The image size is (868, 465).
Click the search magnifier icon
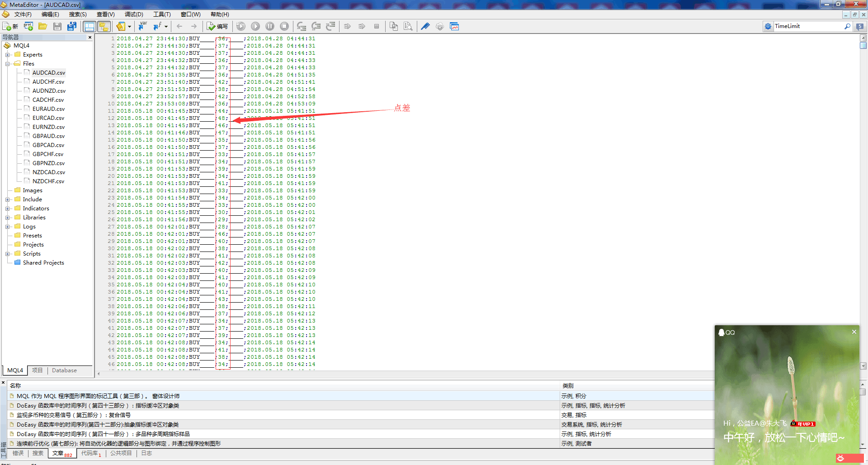point(847,26)
